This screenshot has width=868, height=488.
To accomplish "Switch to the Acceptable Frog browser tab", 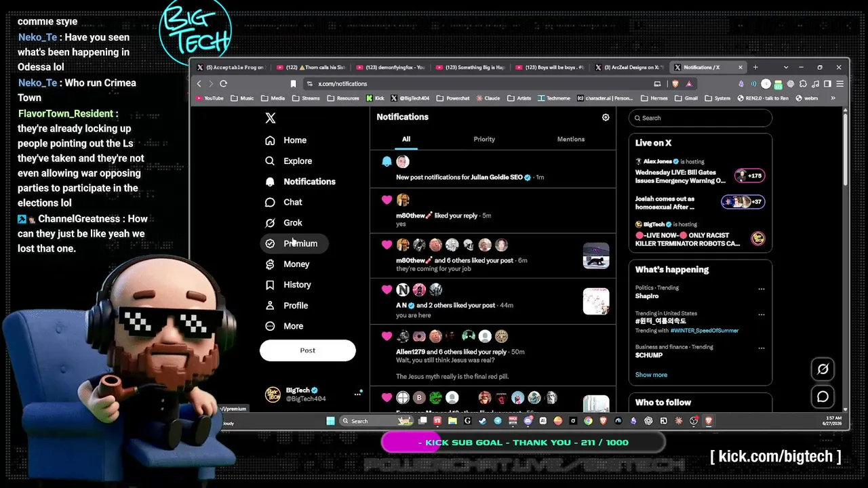I will tap(231, 67).
